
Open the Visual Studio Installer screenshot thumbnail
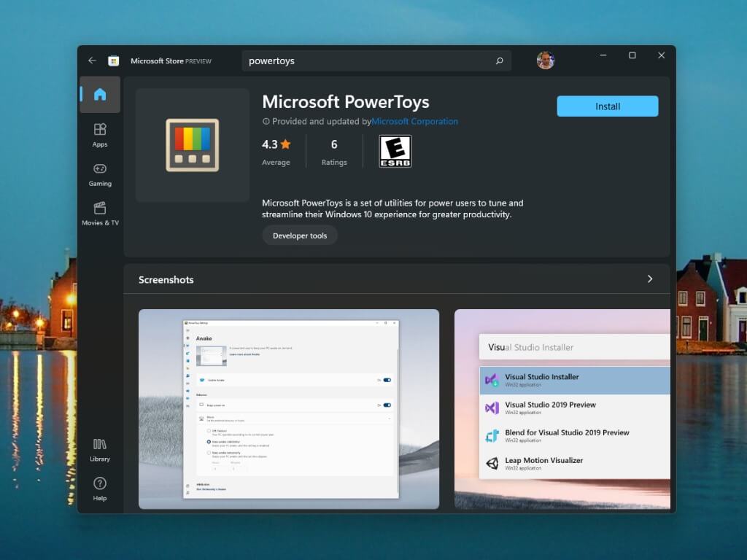pos(562,409)
